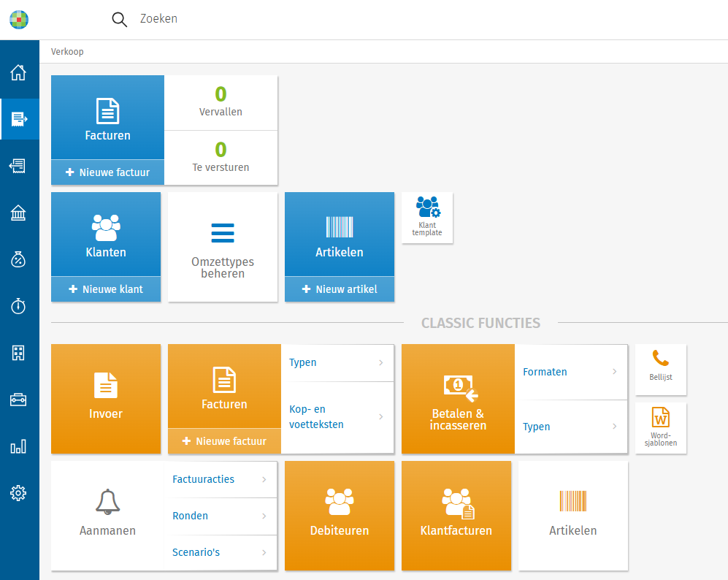Open the bar chart reports icon
The height and width of the screenshot is (580, 728).
[x=18, y=446]
